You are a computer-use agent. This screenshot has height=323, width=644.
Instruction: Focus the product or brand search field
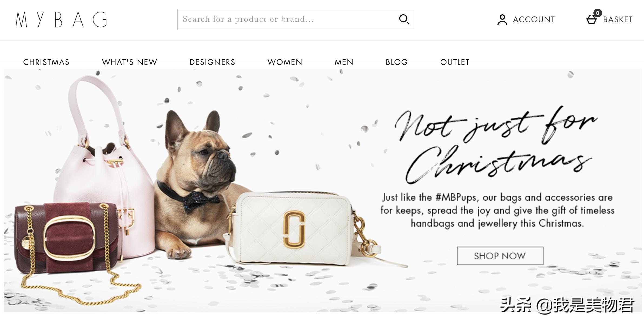[x=296, y=19]
